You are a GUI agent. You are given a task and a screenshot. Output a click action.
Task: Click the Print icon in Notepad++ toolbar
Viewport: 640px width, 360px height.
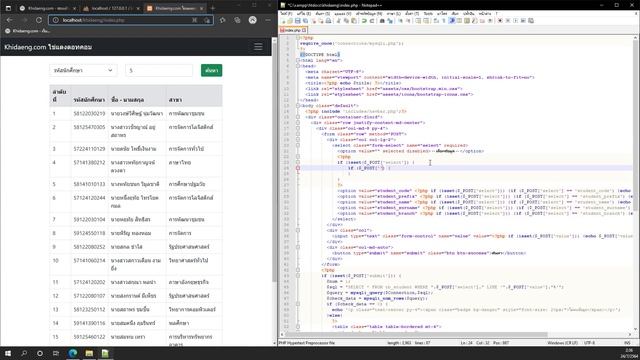click(x=328, y=21)
